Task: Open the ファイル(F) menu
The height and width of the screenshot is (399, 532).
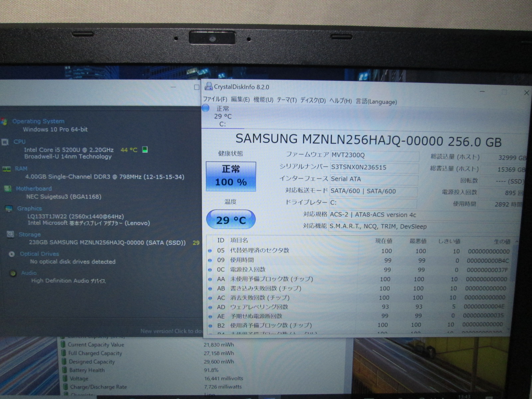Action: tap(215, 99)
